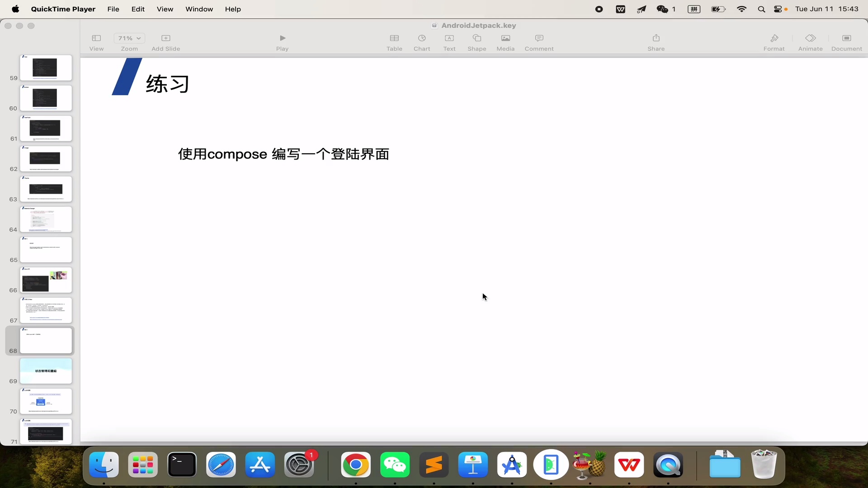Open the File menu
Viewport: 868px width, 488px height.
click(113, 9)
